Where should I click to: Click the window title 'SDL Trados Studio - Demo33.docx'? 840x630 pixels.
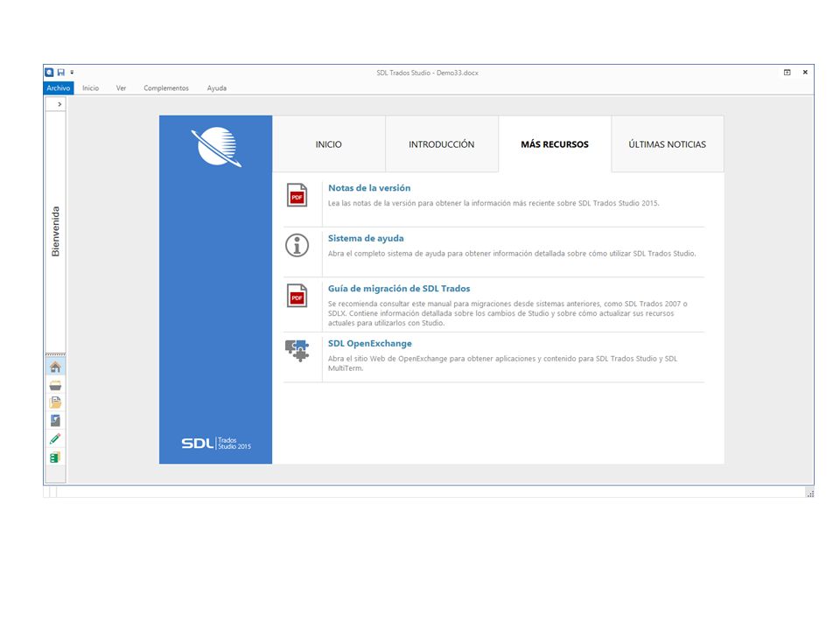click(427, 73)
